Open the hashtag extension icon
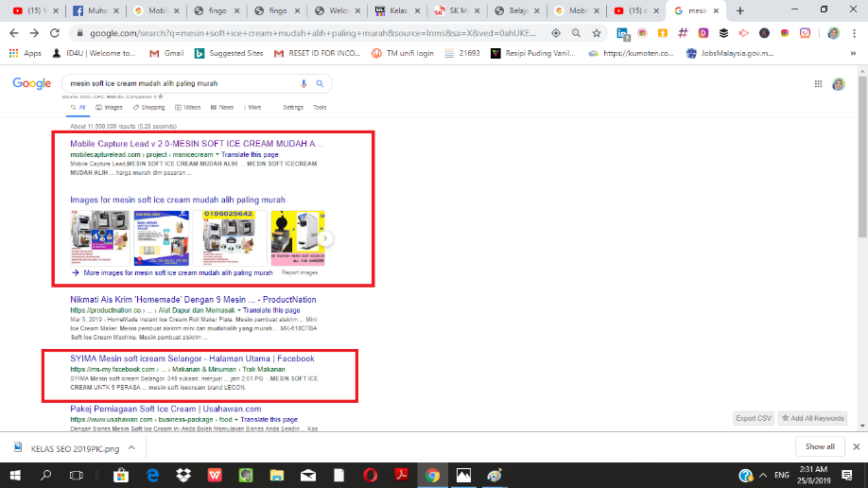Image resolution: width=868 pixels, height=488 pixels. (683, 33)
